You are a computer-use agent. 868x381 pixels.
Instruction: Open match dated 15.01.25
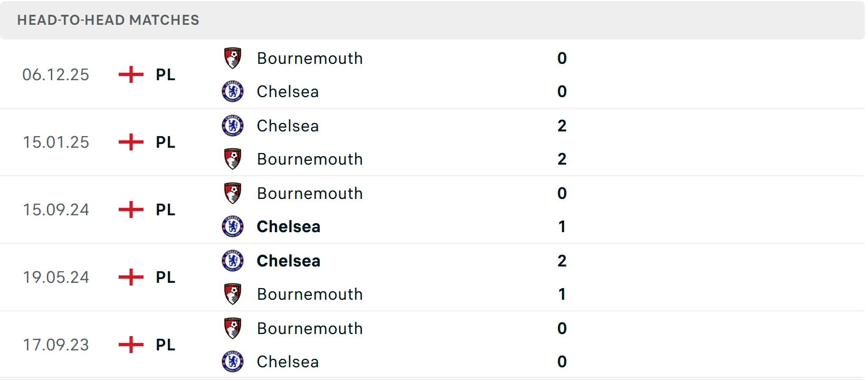[x=56, y=142]
